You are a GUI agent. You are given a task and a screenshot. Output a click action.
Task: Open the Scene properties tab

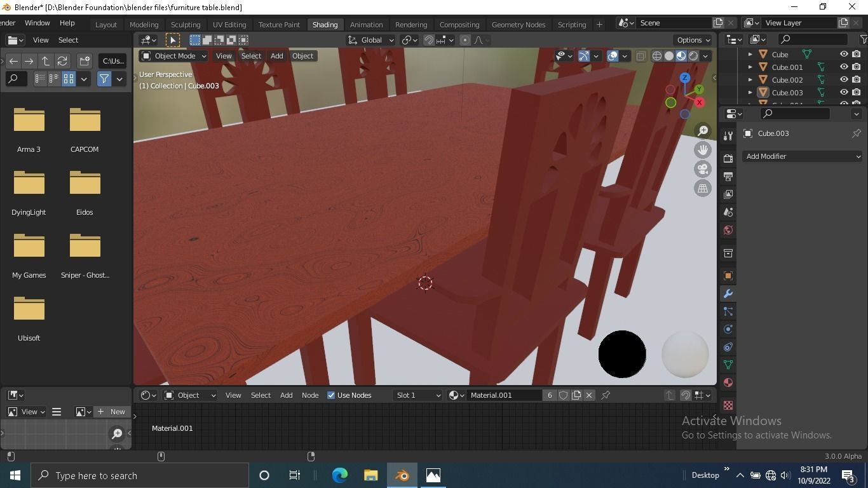click(x=728, y=212)
